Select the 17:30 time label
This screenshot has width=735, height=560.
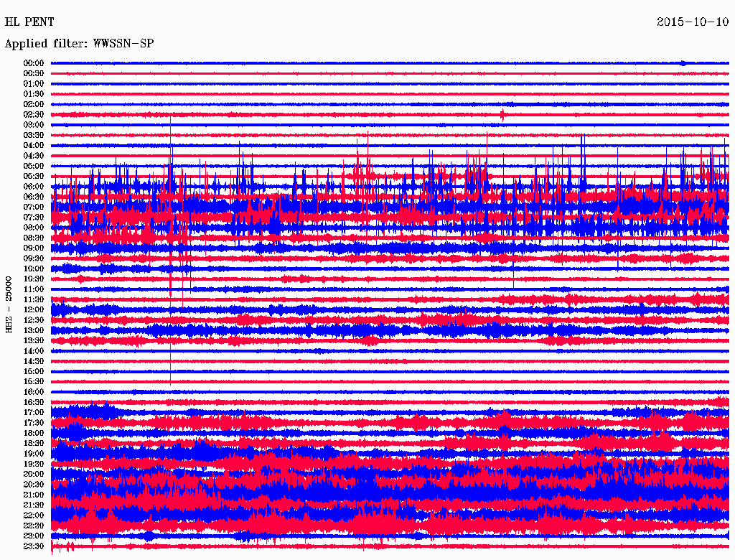[x=34, y=423]
